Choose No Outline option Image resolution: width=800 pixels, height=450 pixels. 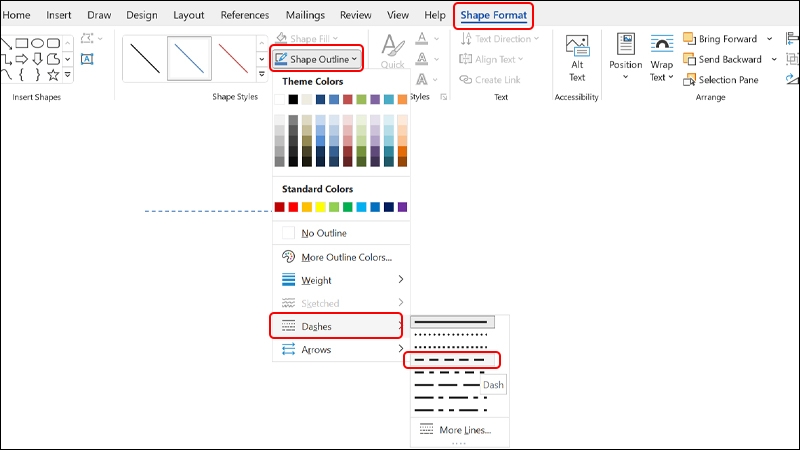tap(341, 233)
